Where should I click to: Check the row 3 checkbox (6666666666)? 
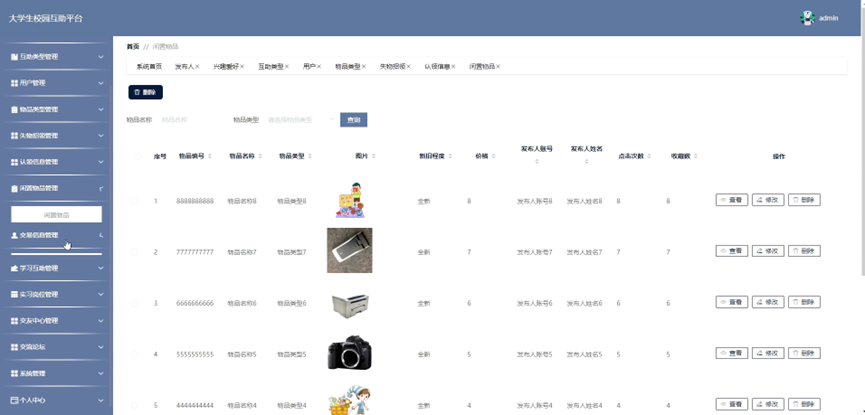[135, 304]
